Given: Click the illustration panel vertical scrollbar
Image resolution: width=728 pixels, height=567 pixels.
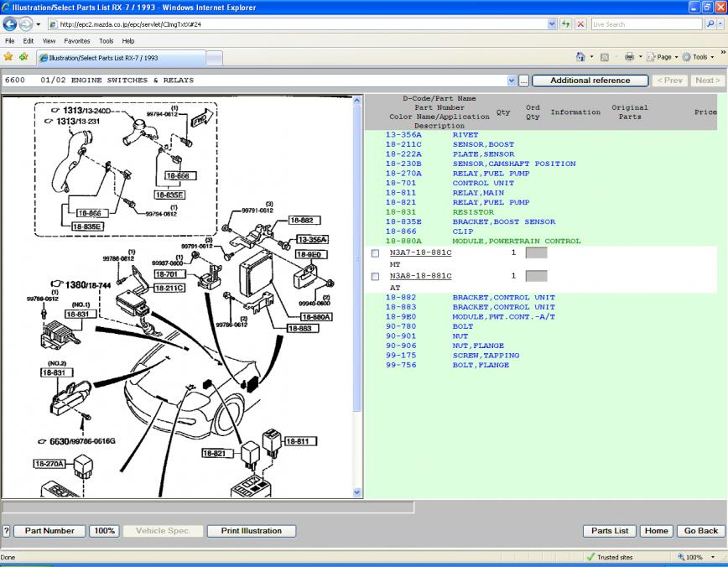Looking at the screenshot, I should click(358, 294).
